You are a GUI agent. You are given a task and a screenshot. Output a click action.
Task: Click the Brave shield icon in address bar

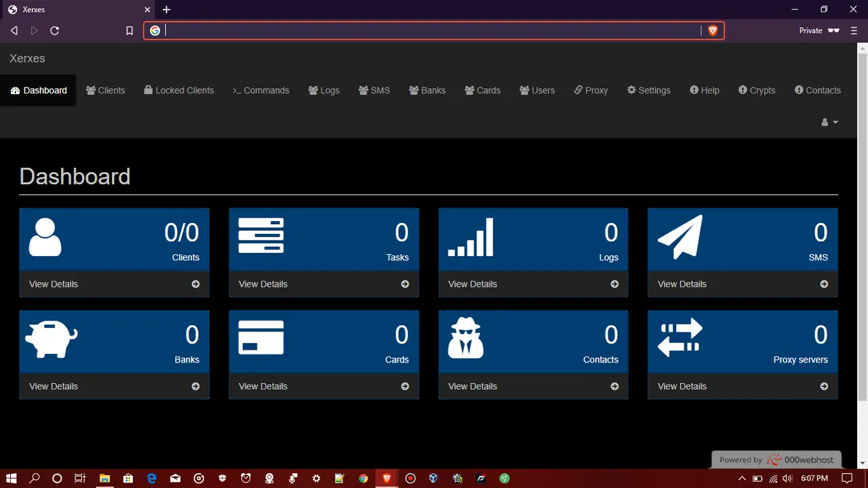pos(713,30)
